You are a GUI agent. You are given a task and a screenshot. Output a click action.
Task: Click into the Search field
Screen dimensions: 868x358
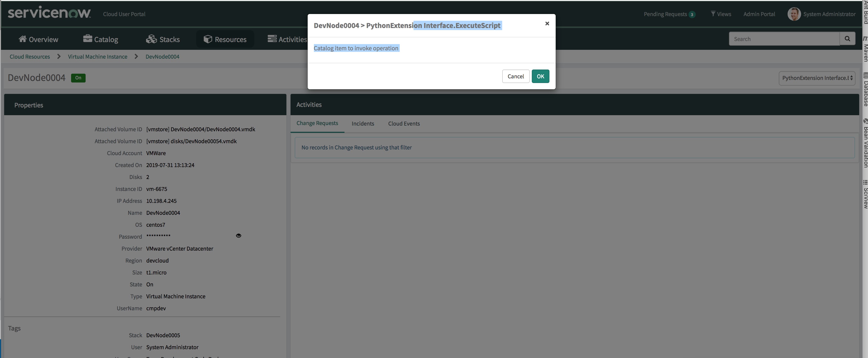784,39
